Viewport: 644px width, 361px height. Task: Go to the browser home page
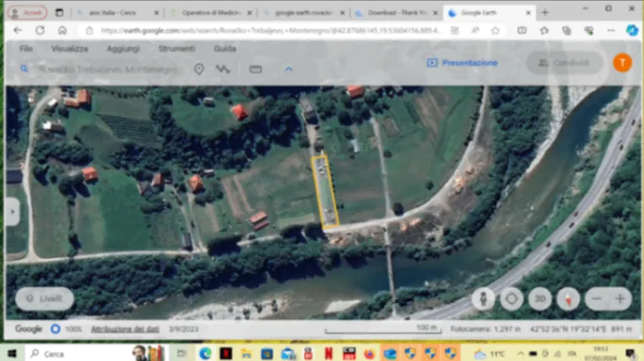(62, 30)
